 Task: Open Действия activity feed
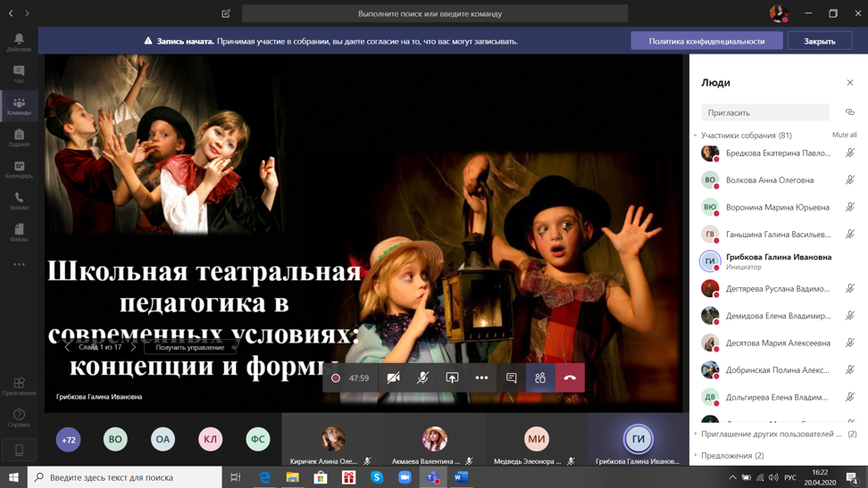point(19,43)
